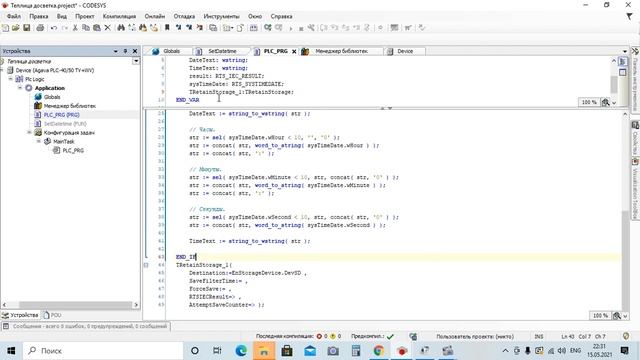
Task: Switch to the Устройства bottom tab
Action: tap(20, 315)
